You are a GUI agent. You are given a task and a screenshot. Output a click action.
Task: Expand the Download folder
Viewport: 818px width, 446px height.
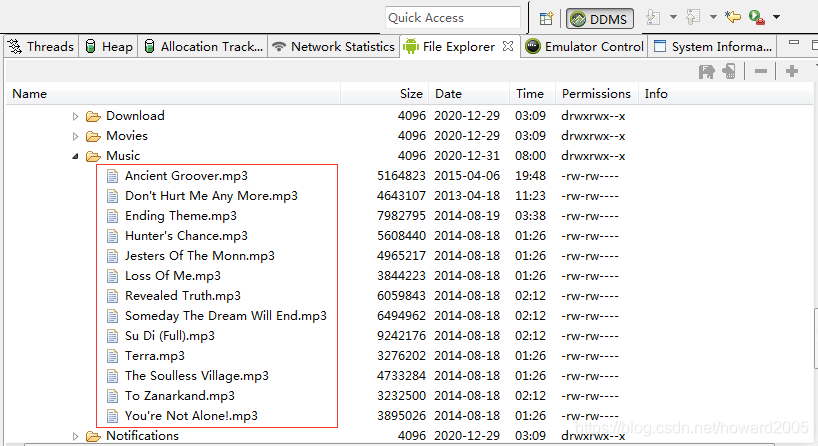[75, 116]
